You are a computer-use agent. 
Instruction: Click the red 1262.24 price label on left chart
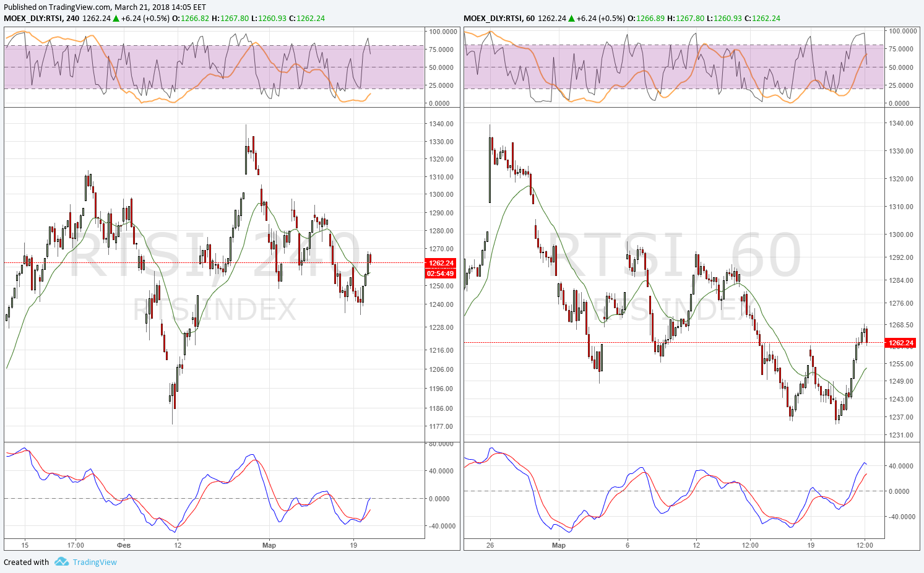(x=441, y=263)
